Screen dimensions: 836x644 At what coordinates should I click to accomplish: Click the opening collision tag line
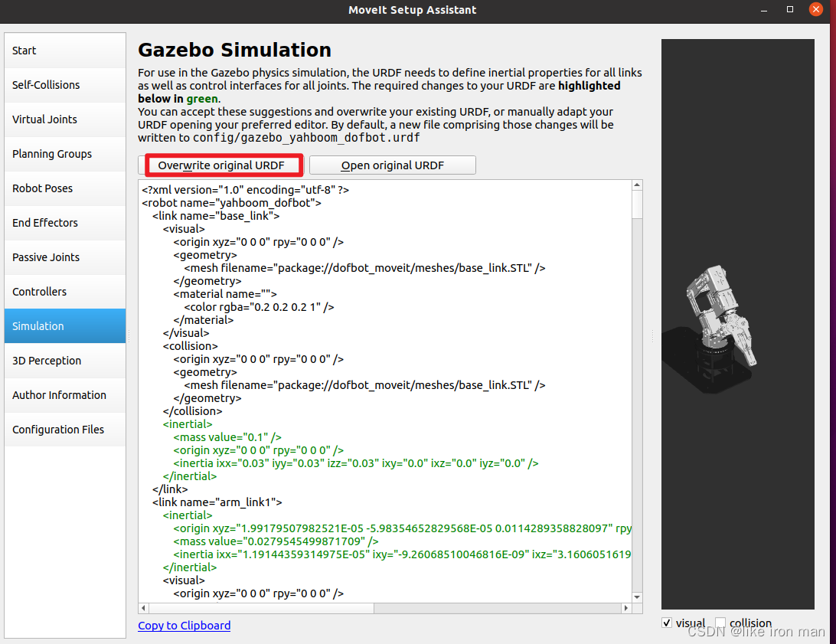coord(191,346)
